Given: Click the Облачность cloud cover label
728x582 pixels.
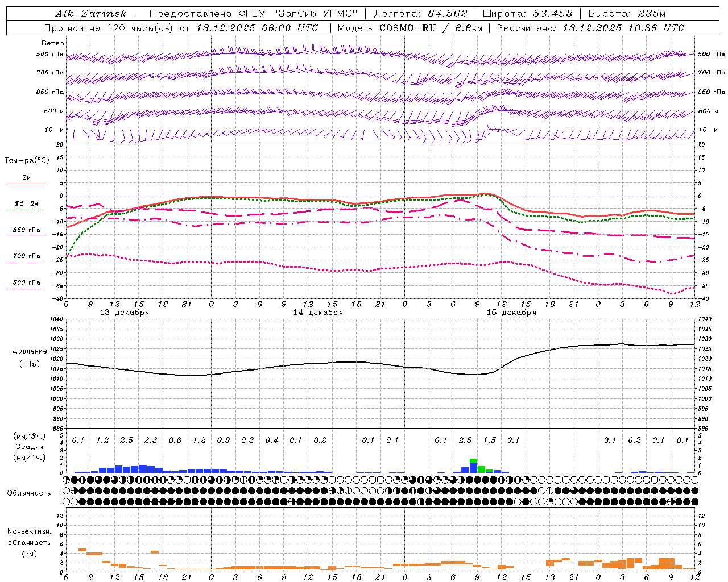Looking at the screenshot, I should click(29, 493).
